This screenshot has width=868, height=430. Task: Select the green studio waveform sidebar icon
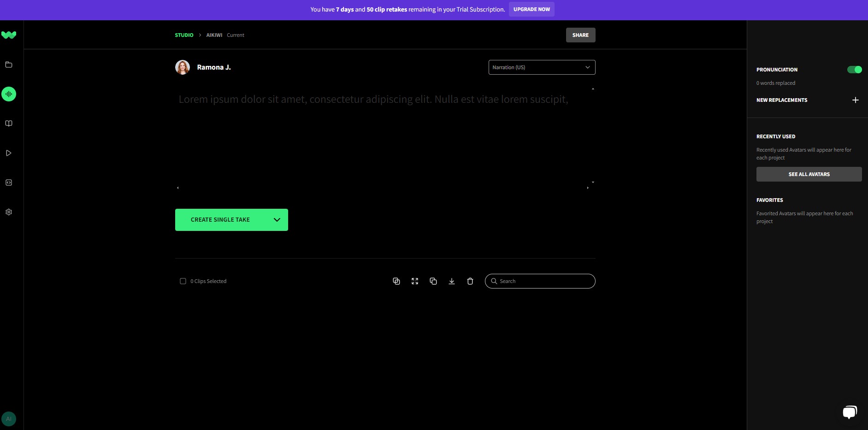pos(9,94)
